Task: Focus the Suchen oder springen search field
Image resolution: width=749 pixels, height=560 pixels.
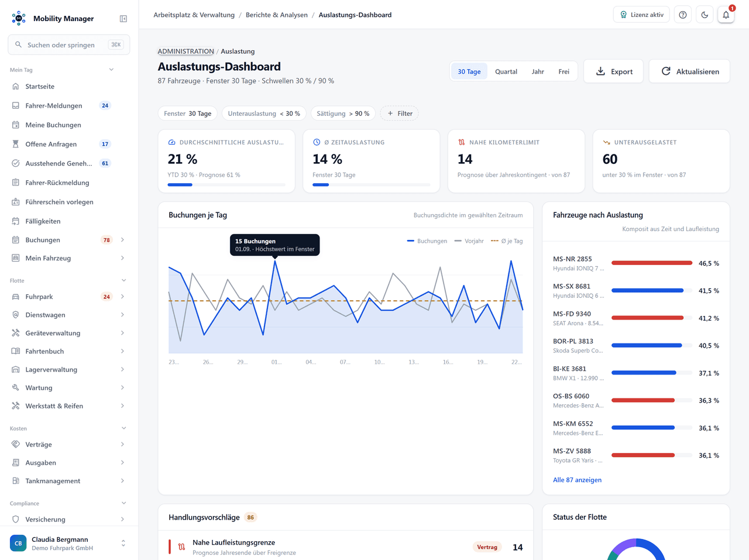Action: (x=69, y=44)
